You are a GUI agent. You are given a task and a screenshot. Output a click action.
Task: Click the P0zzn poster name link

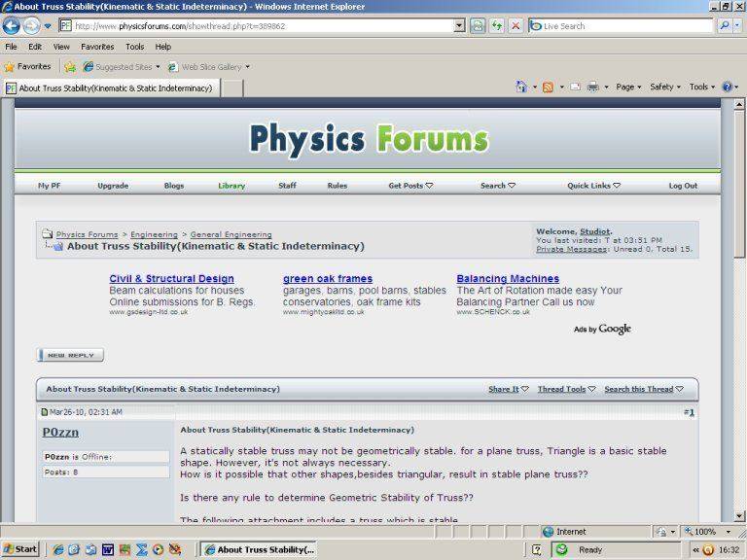pos(60,433)
